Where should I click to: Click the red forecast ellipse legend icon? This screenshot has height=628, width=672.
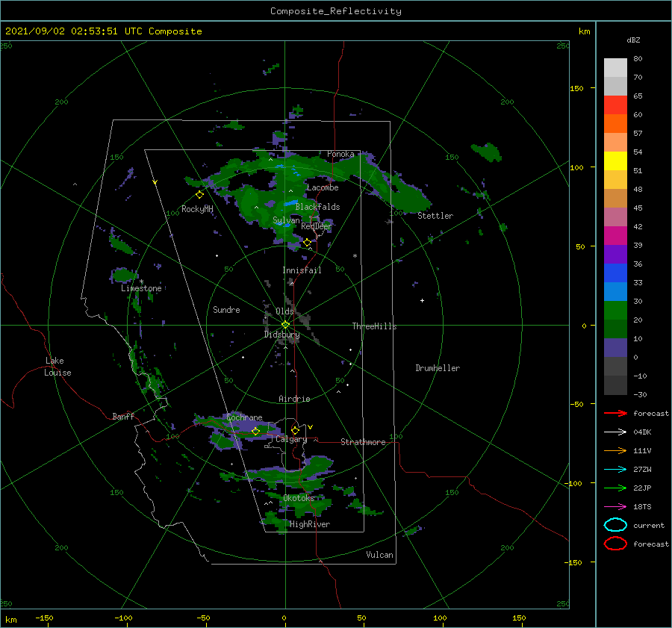click(x=615, y=544)
